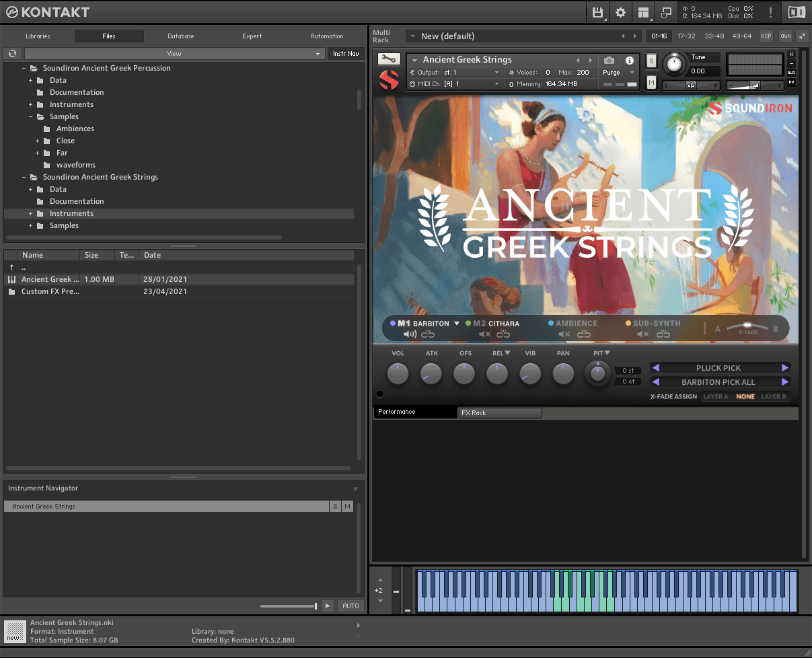Play the file preview

click(x=328, y=606)
